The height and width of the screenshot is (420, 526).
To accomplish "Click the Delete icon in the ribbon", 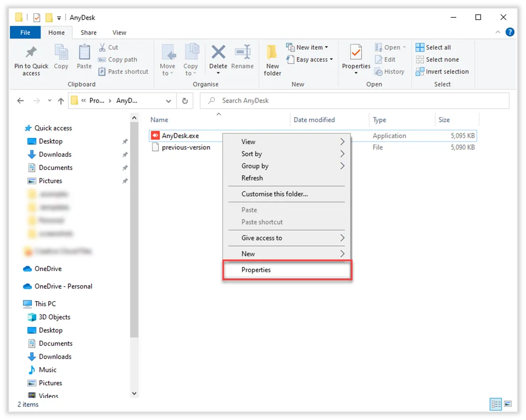I will pos(218,52).
